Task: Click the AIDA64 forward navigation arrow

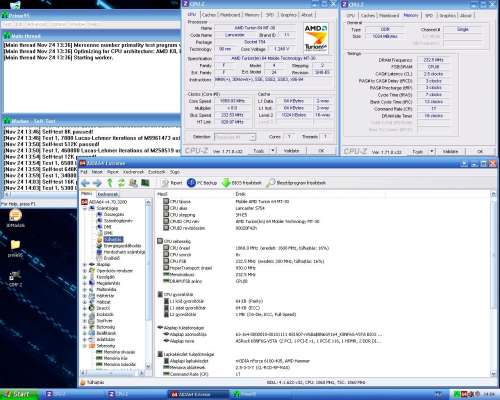Action: point(97,183)
